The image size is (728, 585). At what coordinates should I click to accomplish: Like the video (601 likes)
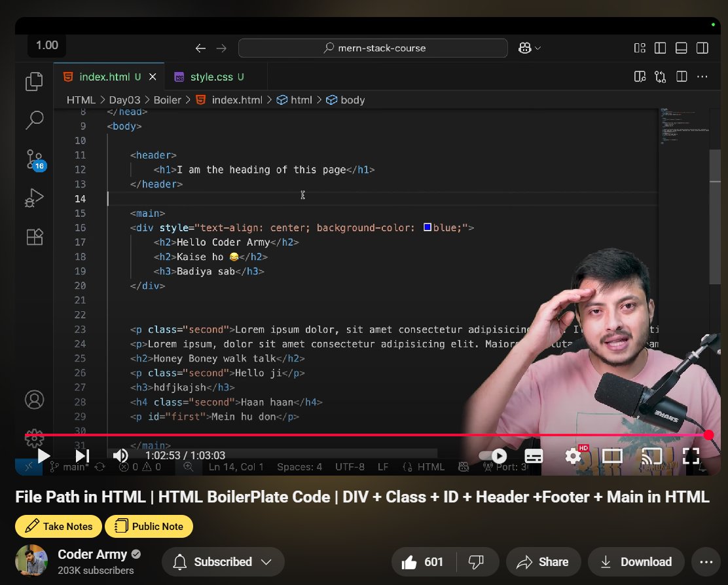(424, 562)
